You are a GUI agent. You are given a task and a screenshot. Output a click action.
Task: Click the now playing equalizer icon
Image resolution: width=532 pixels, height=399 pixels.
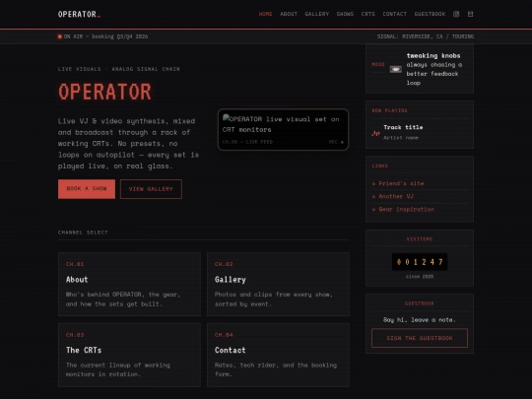click(375, 133)
